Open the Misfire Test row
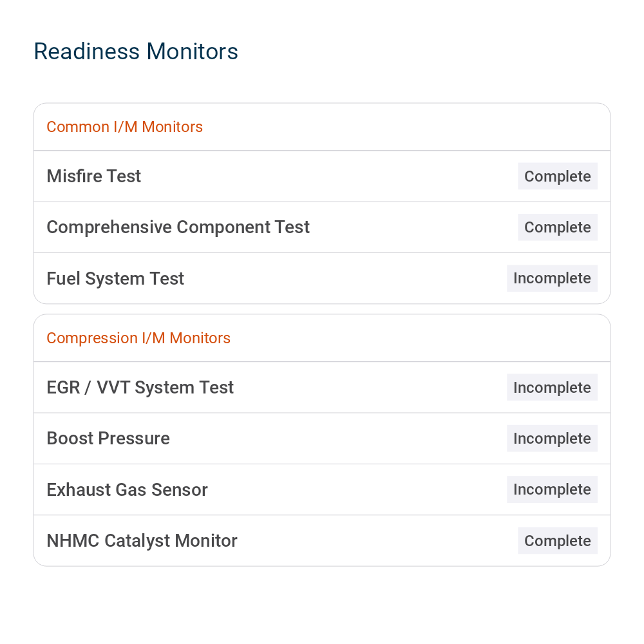Viewport: 644px width, 644px height. [322, 176]
